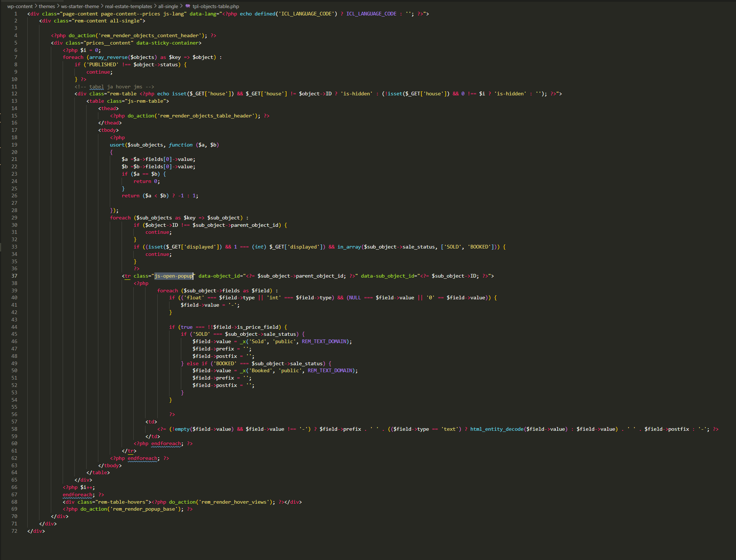This screenshot has width=736, height=560.
Task: Click the opening thead tag
Action: coord(108,108)
